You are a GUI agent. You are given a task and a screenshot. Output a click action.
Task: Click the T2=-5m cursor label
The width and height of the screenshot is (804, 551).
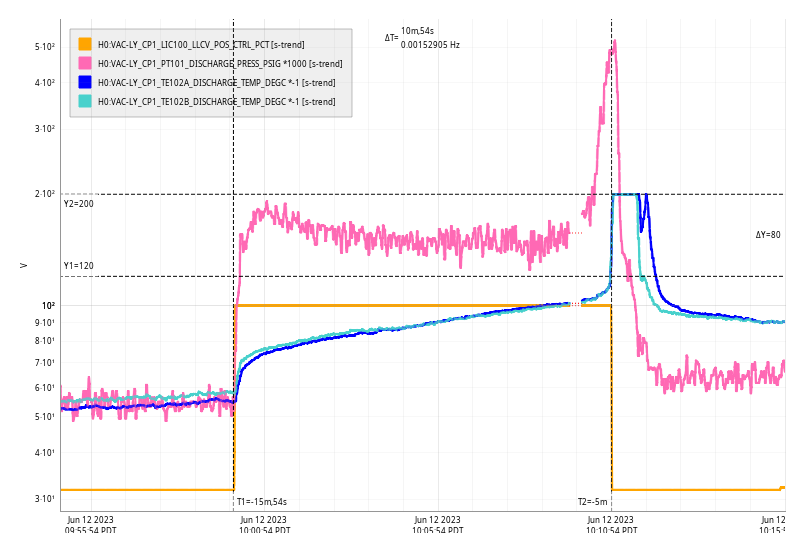[x=592, y=502]
